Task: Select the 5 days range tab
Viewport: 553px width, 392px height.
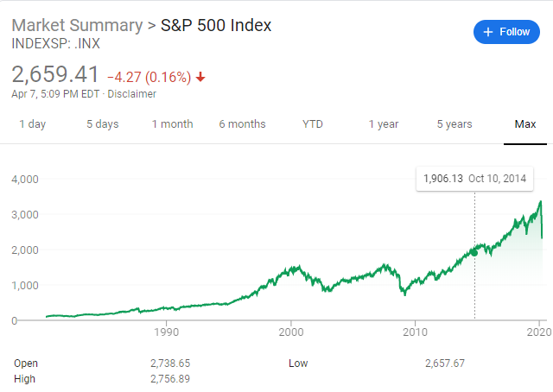Action: (x=102, y=124)
